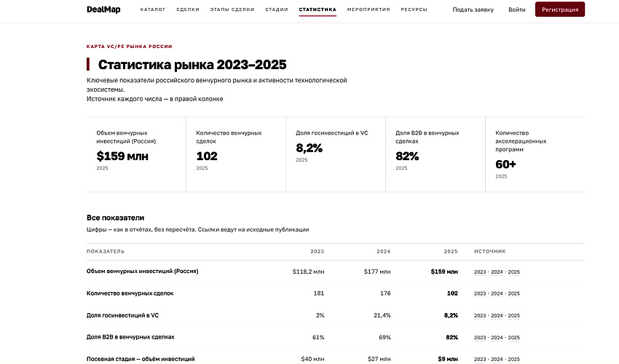The height and width of the screenshot is (364, 619).
Task: Open 2024 source for Доля госинвестиций в VC
Action: tap(497, 315)
